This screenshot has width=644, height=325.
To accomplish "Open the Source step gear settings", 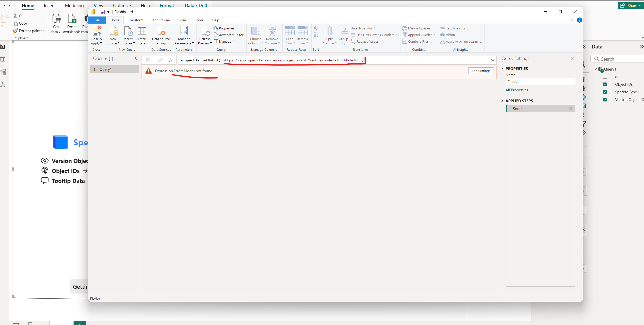I will click(571, 109).
